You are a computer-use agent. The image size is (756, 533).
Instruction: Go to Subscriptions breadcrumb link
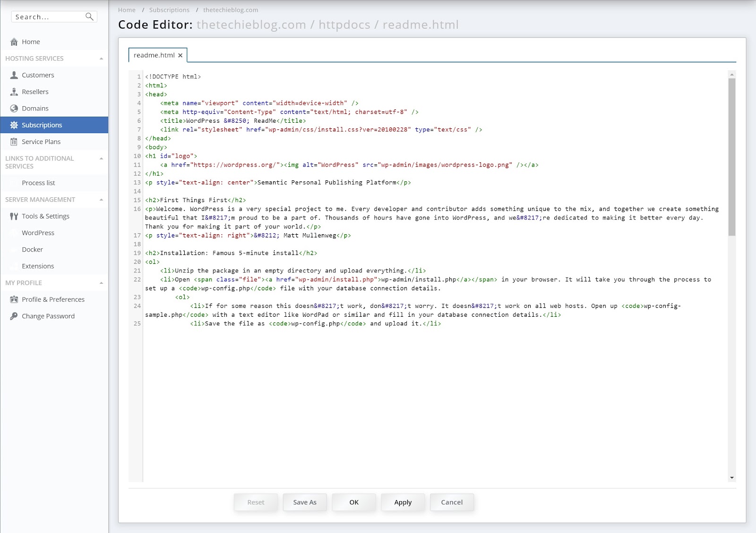pyautogui.click(x=169, y=10)
